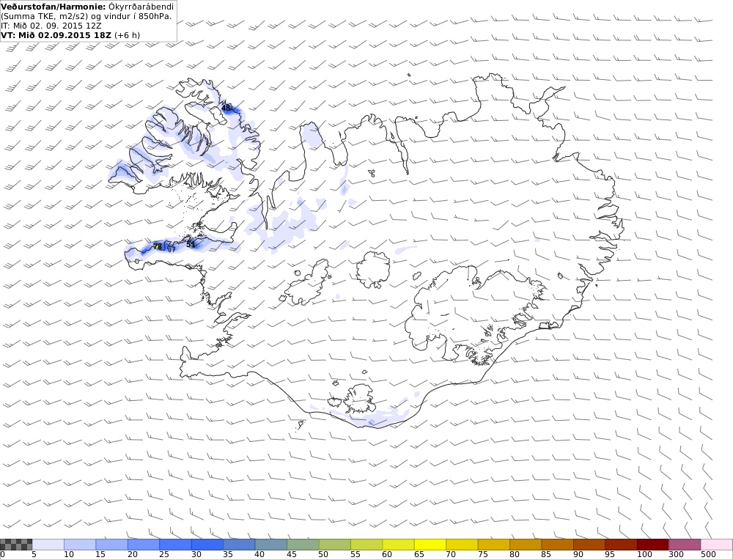
Task: Select the mauve swatch between 300 and 500
Action: pyautogui.click(x=685, y=544)
